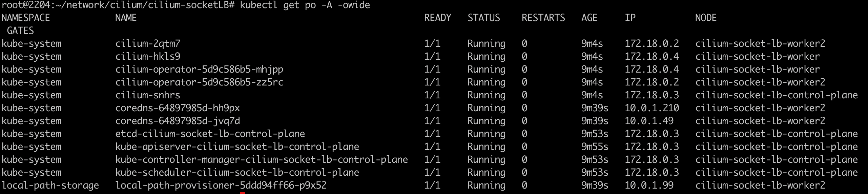Click the READY column header
The width and height of the screenshot is (868, 194).
pos(437,18)
